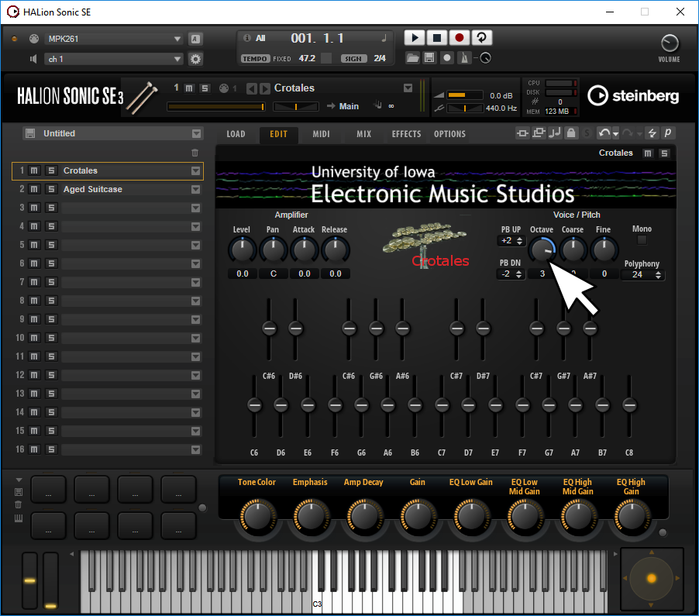Click the C6 fader handle
Viewport: 699px width, 616px height.
point(254,405)
